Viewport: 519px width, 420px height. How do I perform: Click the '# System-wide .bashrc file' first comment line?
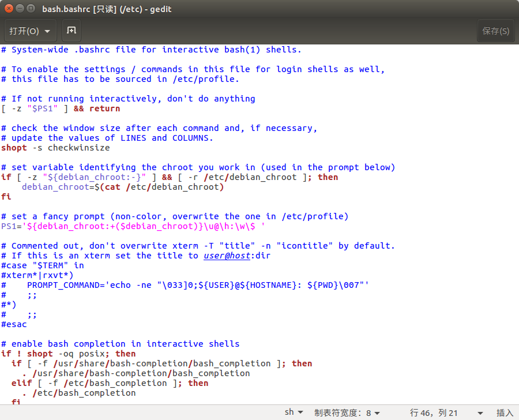tap(151, 50)
